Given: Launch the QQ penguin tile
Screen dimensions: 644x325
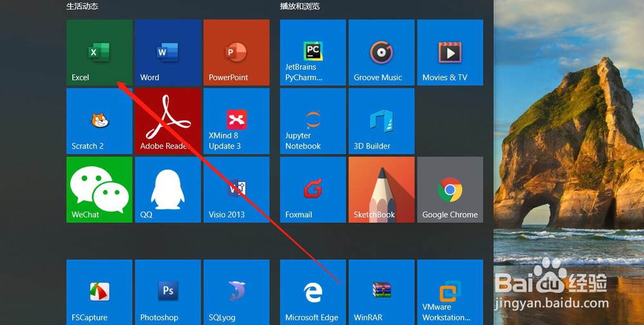Looking at the screenshot, I should tap(168, 190).
